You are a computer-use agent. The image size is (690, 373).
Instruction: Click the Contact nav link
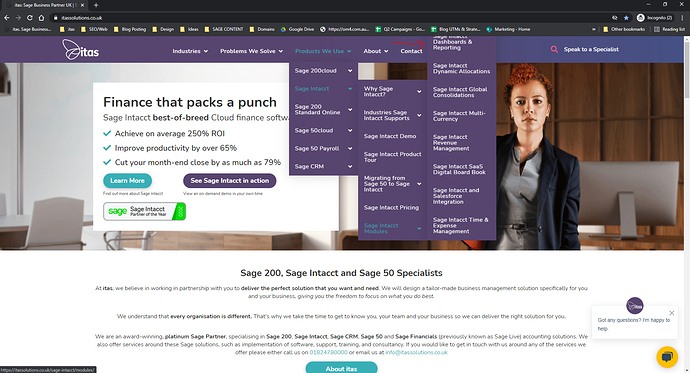tap(411, 51)
